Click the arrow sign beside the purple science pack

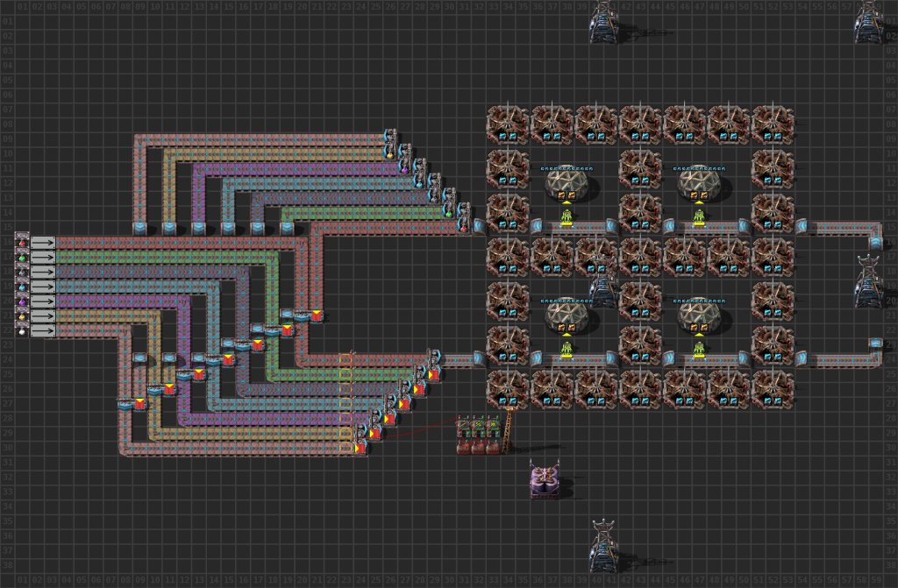tap(43, 301)
